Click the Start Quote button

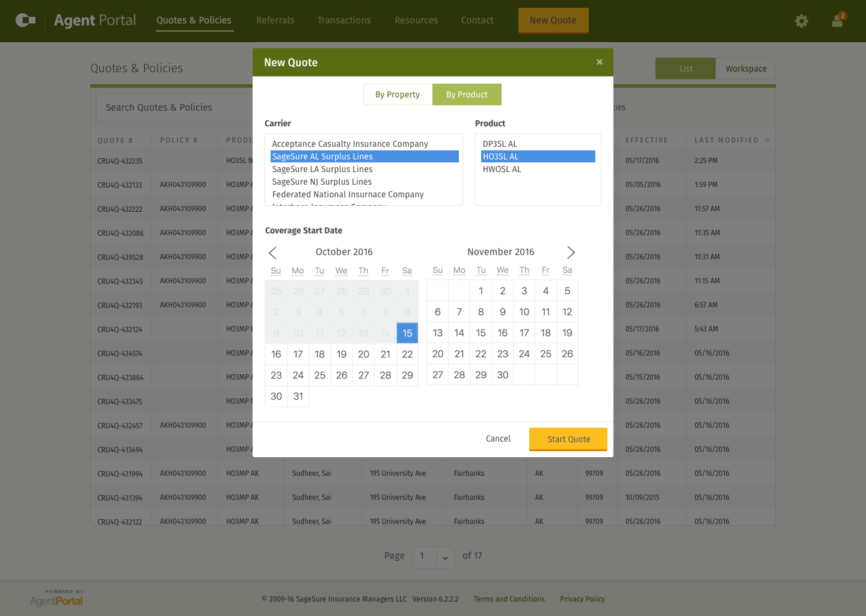(568, 439)
